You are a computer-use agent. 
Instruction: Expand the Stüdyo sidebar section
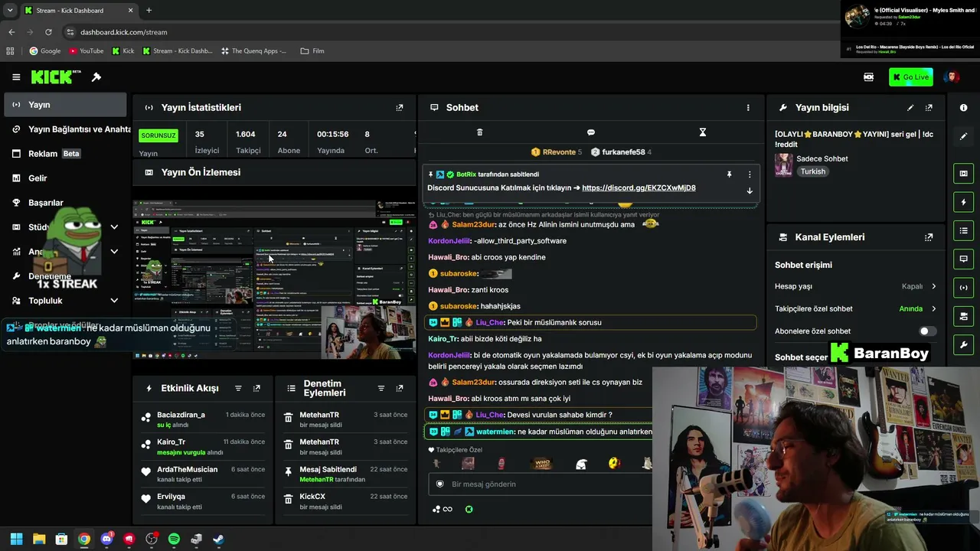[x=114, y=227]
